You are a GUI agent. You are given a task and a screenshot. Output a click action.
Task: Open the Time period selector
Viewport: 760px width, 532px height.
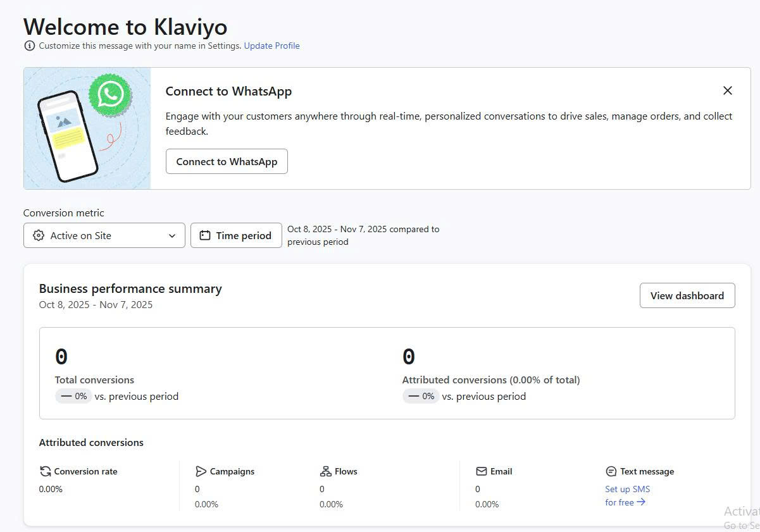[235, 235]
